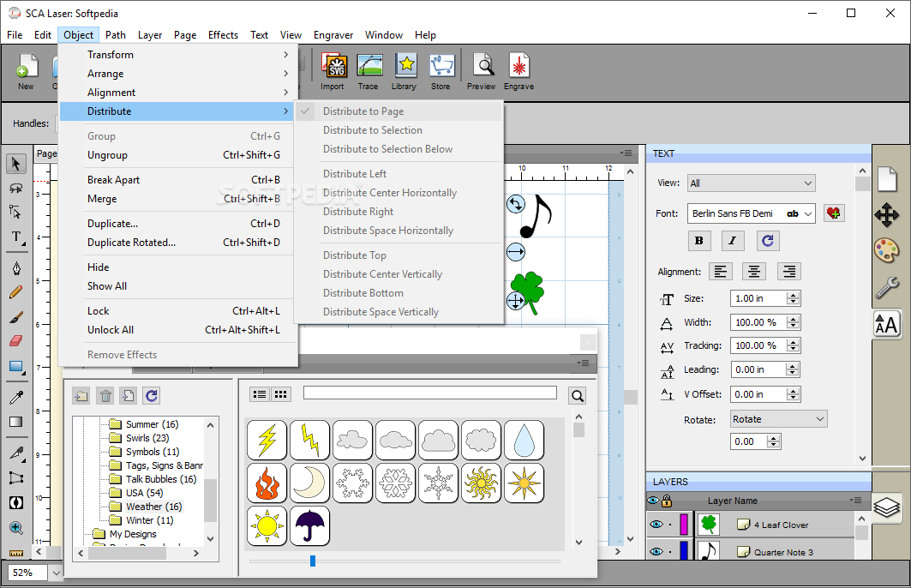Viewport: 911px width, 588px height.
Task: Select the Lasso selection tool
Action: (x=16, y=189)
